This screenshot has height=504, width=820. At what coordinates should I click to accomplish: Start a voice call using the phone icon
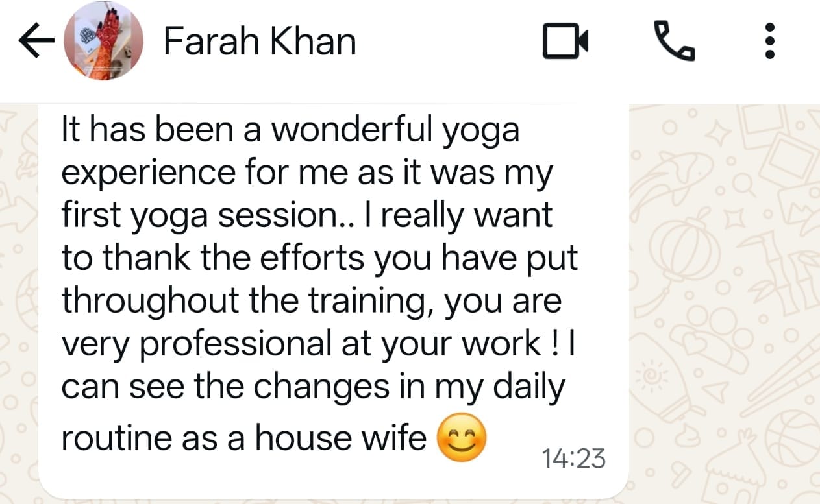click(674, 41)
